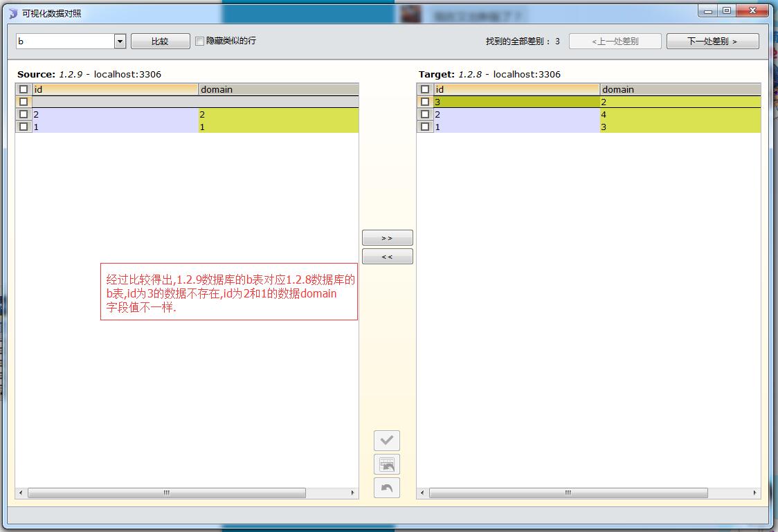
Task: Click the Target pane horizontal scrollbar
Action: click(568, 493)
